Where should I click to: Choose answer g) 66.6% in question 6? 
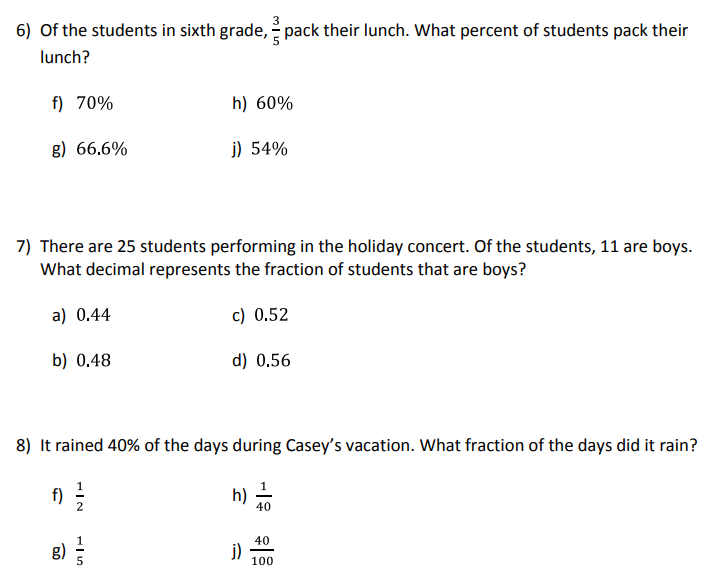pos(89,149)
